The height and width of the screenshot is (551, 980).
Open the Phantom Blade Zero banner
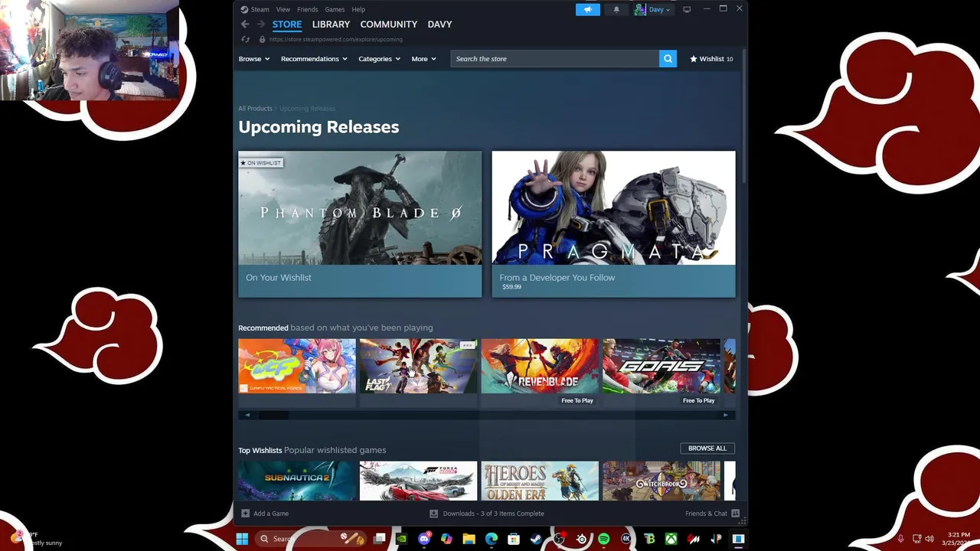pos(360,223)
